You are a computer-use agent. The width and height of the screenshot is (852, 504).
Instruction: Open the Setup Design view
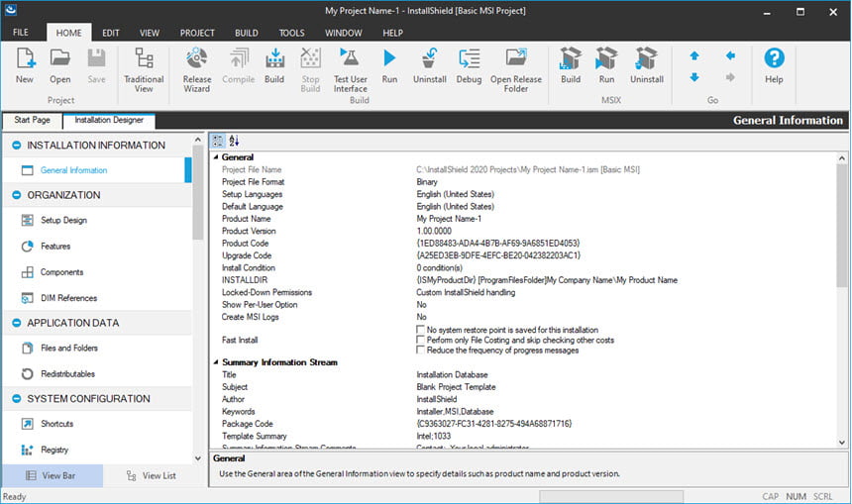[x=63, y=220]
